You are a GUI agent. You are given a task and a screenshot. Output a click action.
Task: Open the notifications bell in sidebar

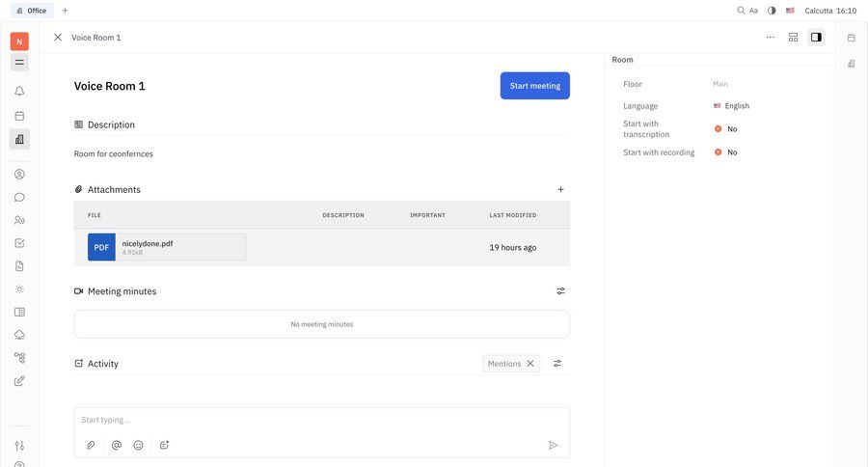(x=19, y=91)
